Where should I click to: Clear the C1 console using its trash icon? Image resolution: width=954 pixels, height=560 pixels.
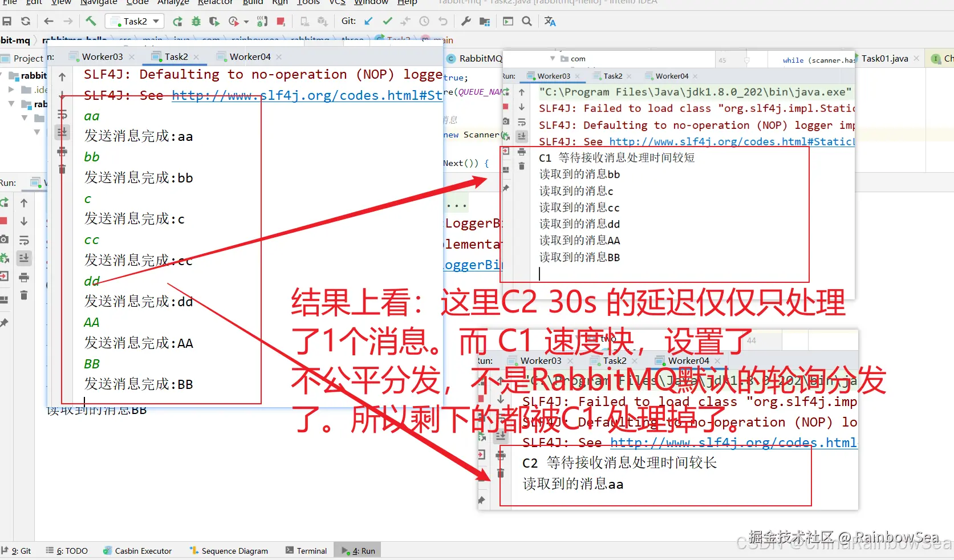[521, 166]
